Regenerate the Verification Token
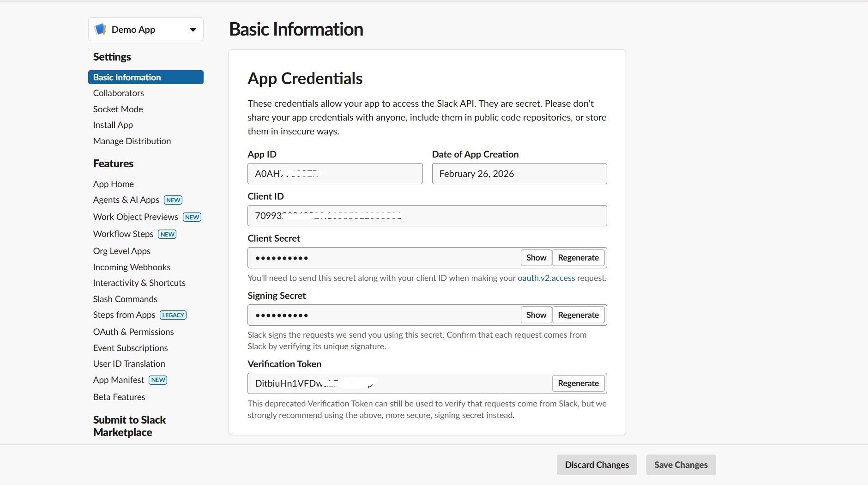The image size is (868, 485). (x=578, y=383)
